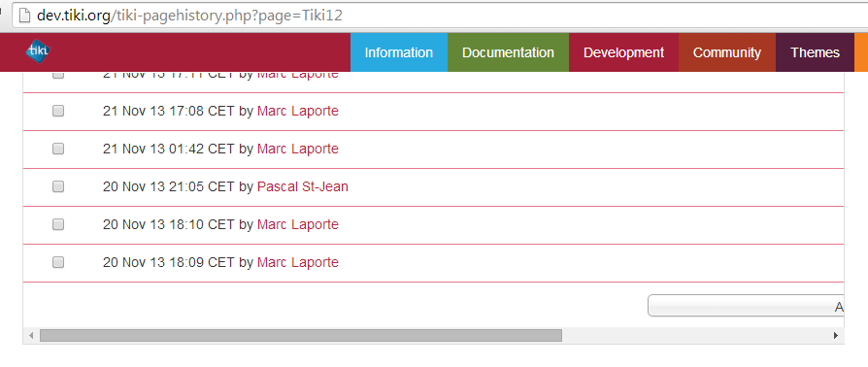Open the Development menu
The width and height of the screenshot is (868, 367).
624,52
